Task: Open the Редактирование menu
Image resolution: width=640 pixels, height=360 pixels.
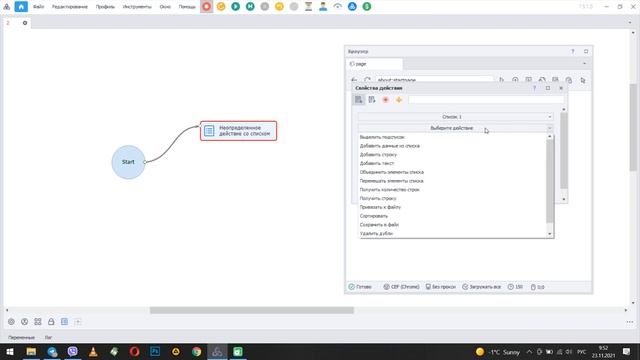Action: coord(70,7)
